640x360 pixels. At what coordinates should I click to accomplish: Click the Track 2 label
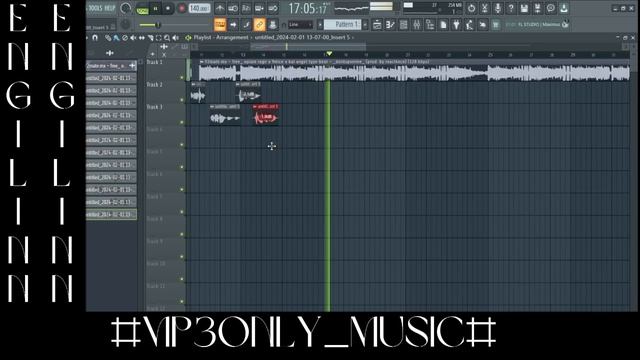click(154, 85)
